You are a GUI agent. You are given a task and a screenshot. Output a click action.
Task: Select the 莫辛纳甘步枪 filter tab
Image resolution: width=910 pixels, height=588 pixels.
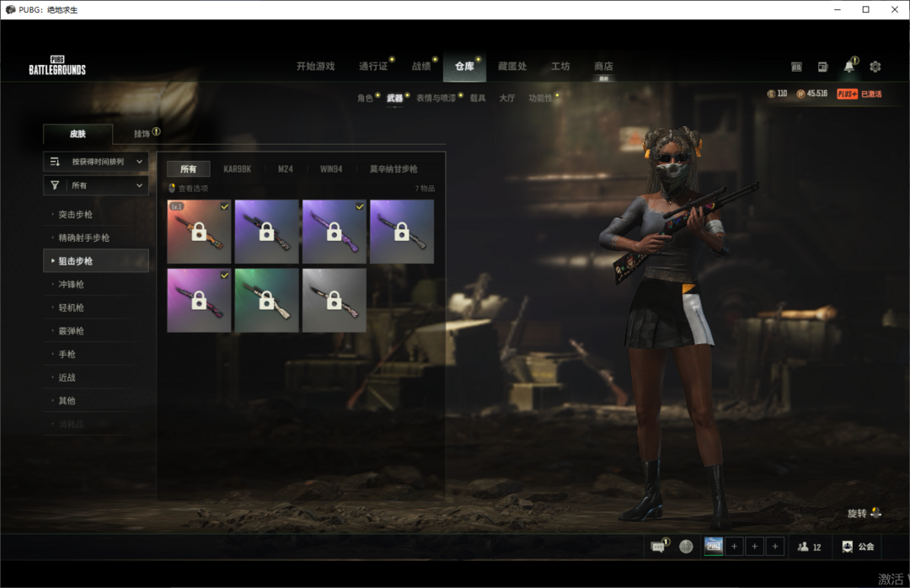393,169
